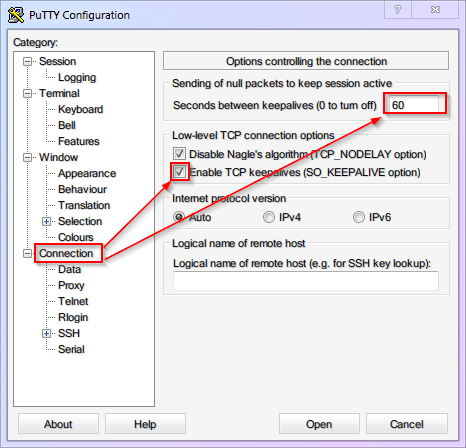Collapse the Window category
This screenshot has height=448, width=466.
[x=27, y=157]
